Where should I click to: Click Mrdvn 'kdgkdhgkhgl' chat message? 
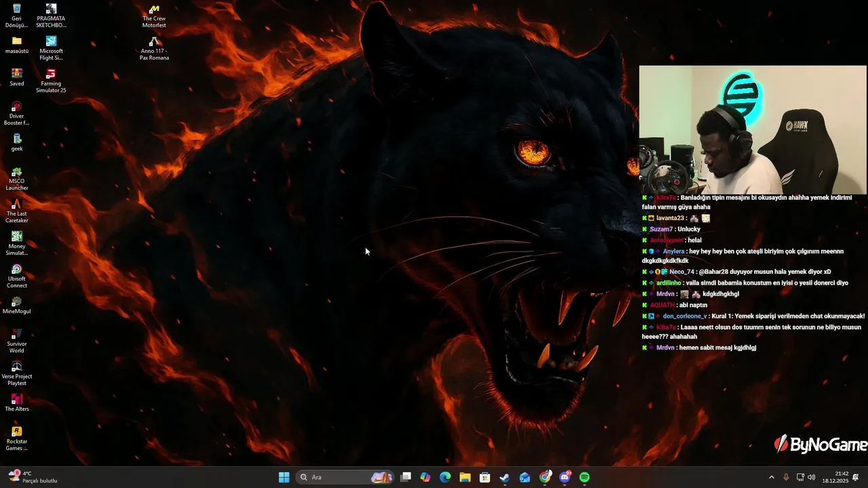tap(691, 294)
